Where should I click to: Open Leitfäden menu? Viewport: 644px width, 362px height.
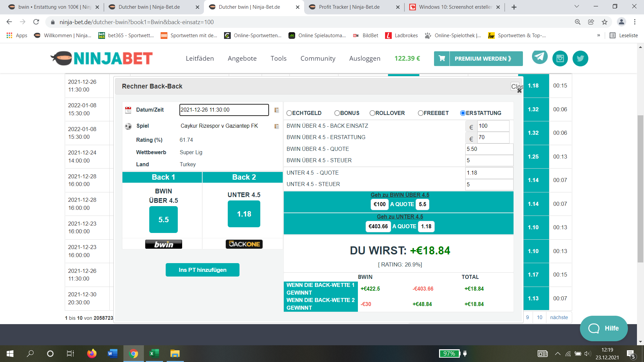click(x=200, y=58)
